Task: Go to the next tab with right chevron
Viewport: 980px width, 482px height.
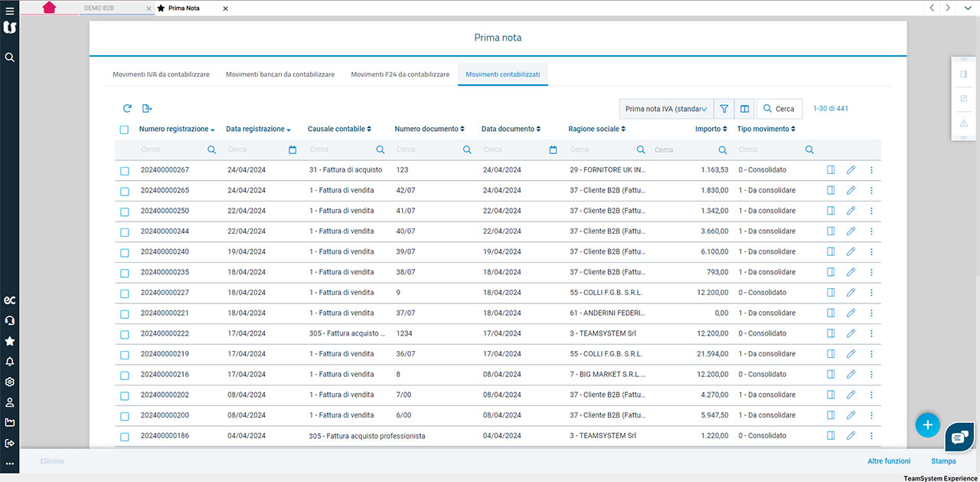Action: pos(948,8)
